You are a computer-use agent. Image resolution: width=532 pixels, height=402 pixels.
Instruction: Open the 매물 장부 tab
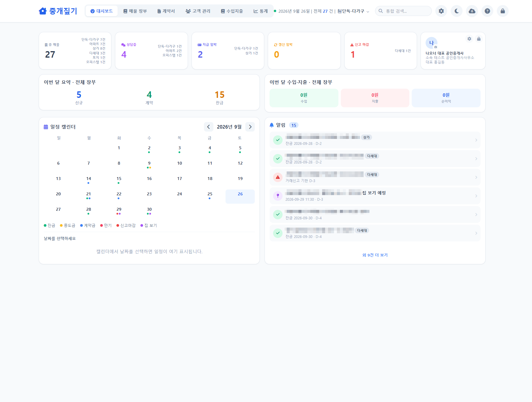pyautogui.click(x=135, y=11)
